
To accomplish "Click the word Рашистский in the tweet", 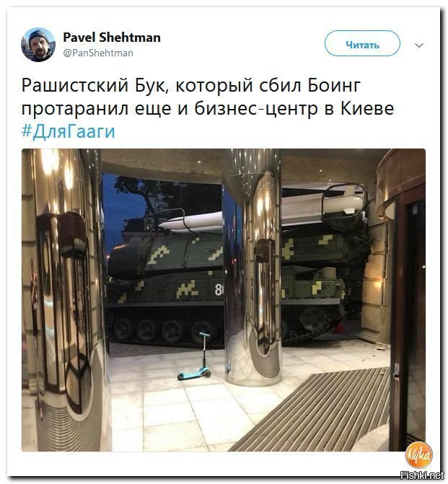I will pyautogui.click(x=74, y=85).
